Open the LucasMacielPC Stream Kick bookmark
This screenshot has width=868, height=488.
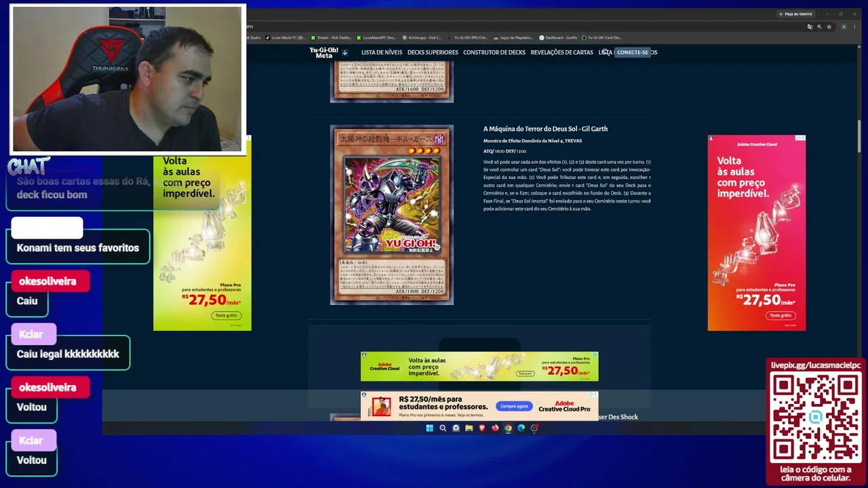[376, 37]
